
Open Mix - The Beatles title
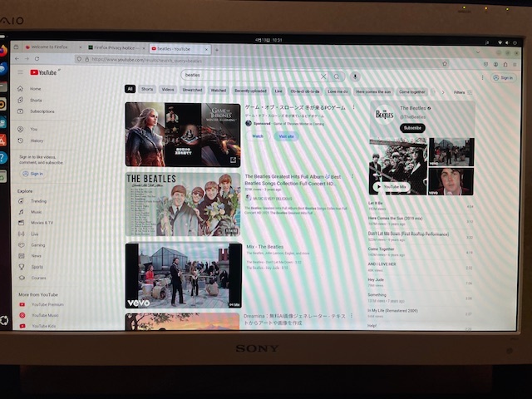point(264,247)
